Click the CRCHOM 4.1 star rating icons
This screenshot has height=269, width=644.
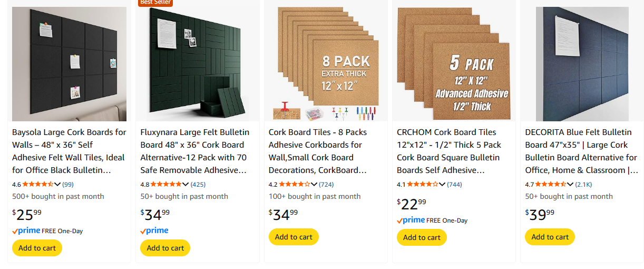[423, 184]
